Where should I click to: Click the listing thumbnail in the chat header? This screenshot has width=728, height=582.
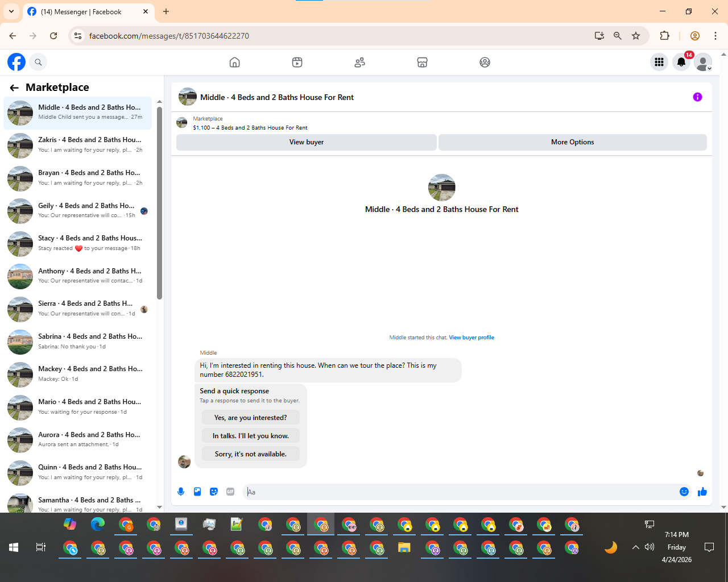pos(188,97)
